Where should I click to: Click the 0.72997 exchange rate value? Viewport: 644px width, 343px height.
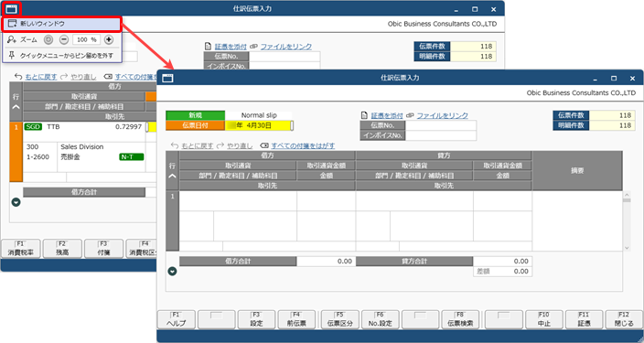[128, 127]
